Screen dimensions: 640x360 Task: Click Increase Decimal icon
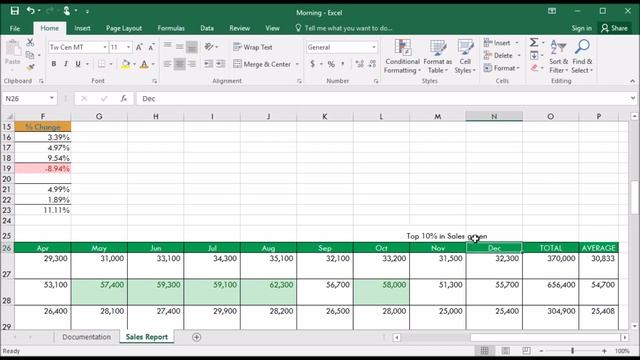click(359, 64)
